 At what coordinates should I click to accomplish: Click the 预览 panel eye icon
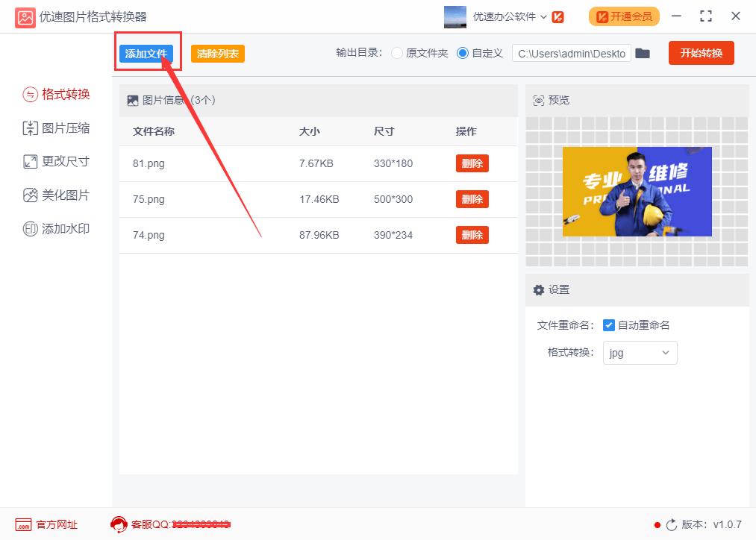(x=539, y=99)
